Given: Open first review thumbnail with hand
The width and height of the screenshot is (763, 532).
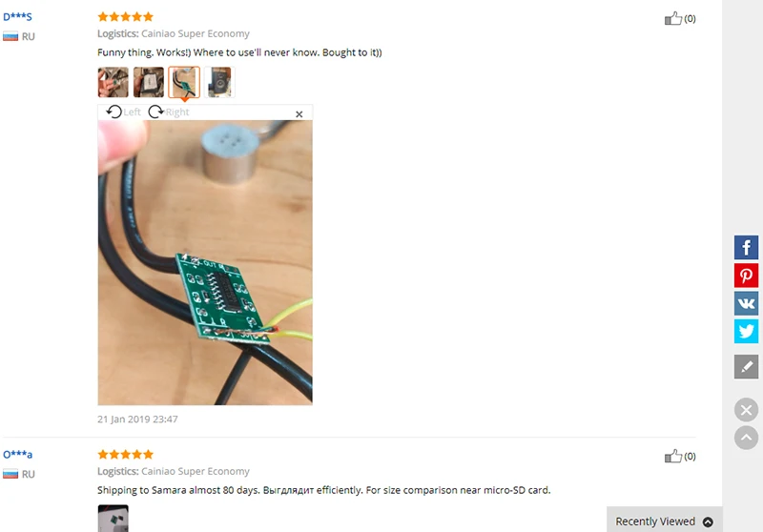Looking at the screenshot, I should (x=113, y=82).
